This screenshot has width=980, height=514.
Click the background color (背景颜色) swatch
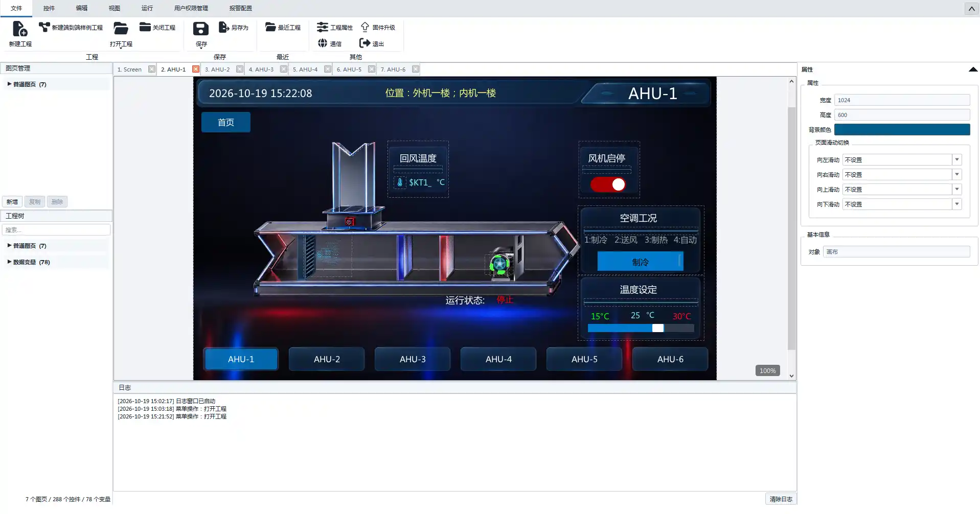pos(902,130)
